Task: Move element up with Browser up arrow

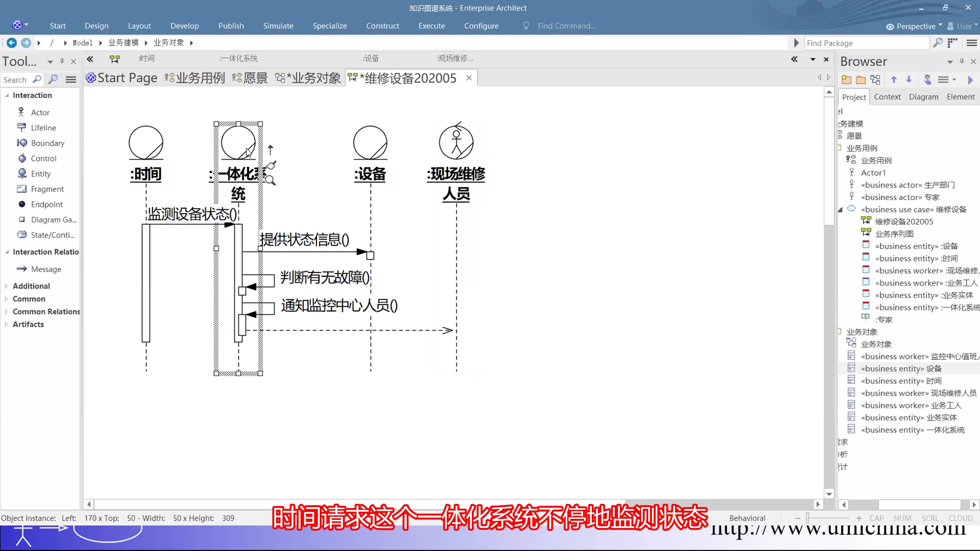Action: click(x=894, y=79)
